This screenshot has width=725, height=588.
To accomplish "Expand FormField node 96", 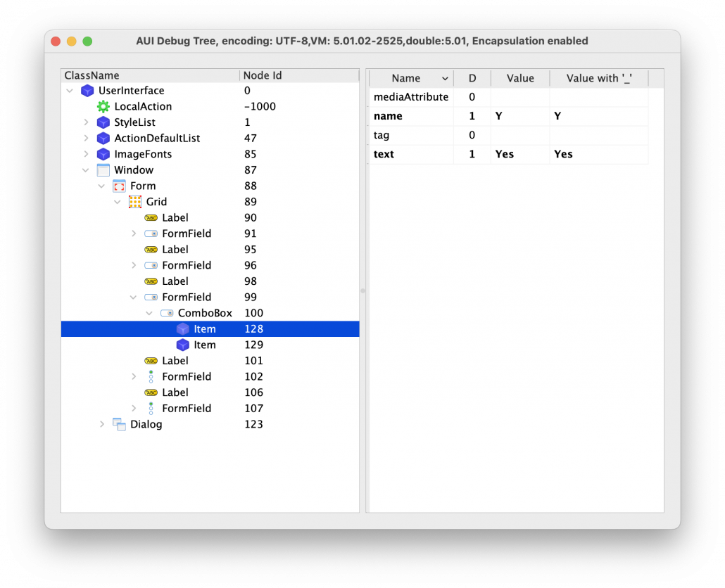I will click(x=134, y=266).
